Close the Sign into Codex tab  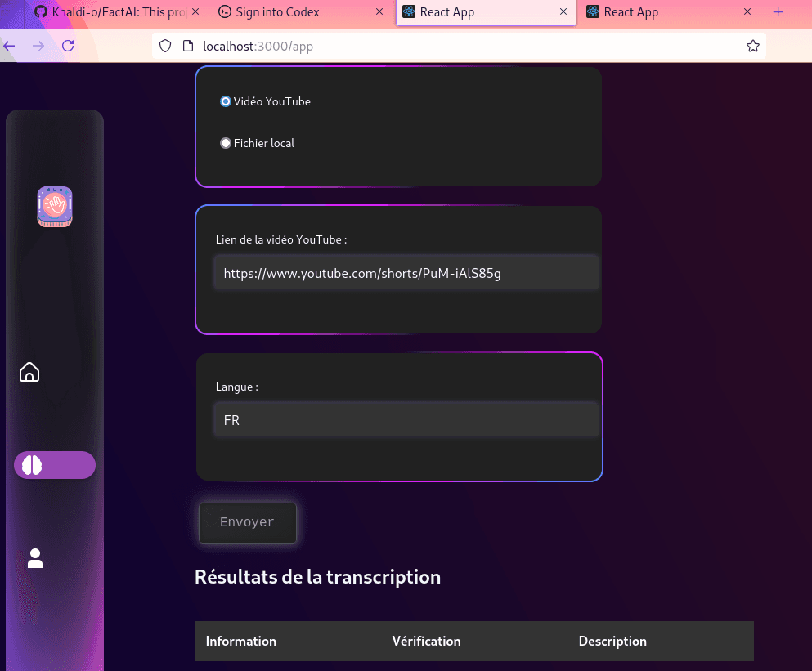pos(378,12)
